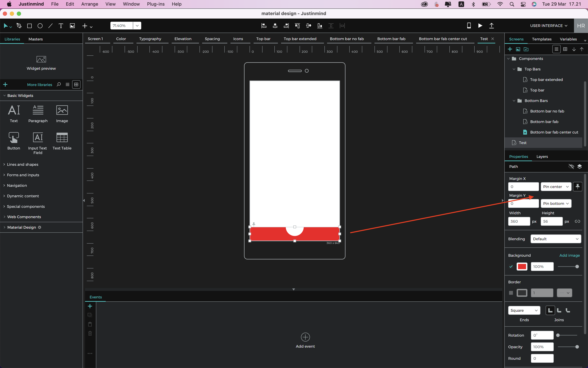588x368 pixels.
Task: Add new event with small plus icon
Action: pos(90,306)
